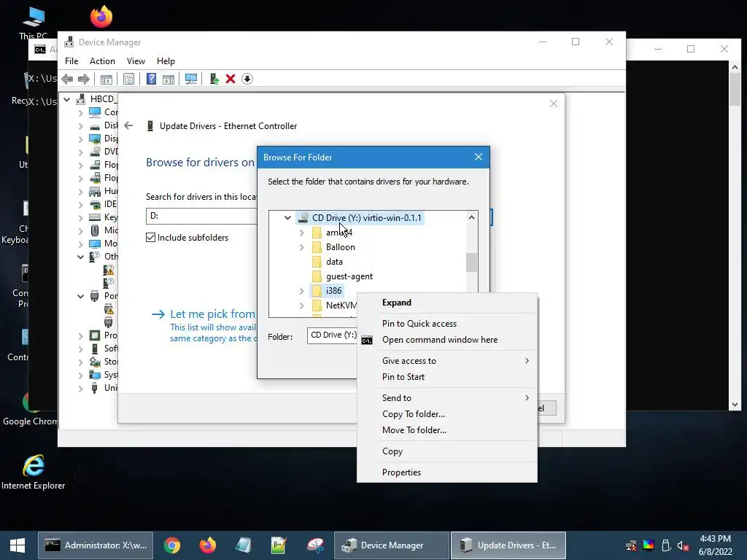The image size is (747, 560).
Task: Click the black down-arrow Disable device icon
Action: (247, 79)
